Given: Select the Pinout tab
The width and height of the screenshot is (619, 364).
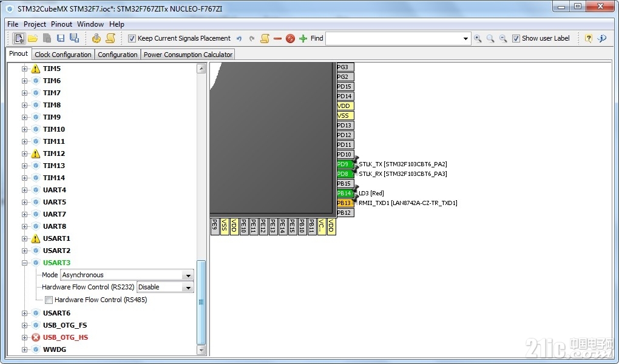Looking at the screenshot, I should 19,54.
